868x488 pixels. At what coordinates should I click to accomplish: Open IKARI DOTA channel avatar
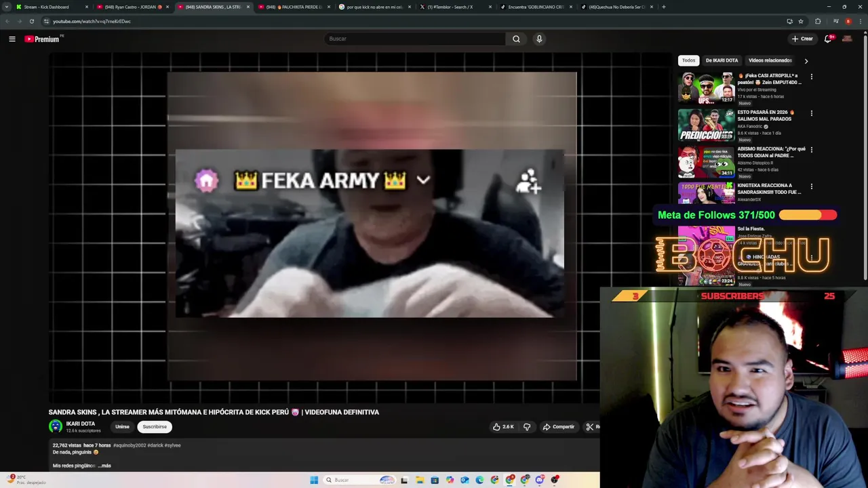coord(56,426)
